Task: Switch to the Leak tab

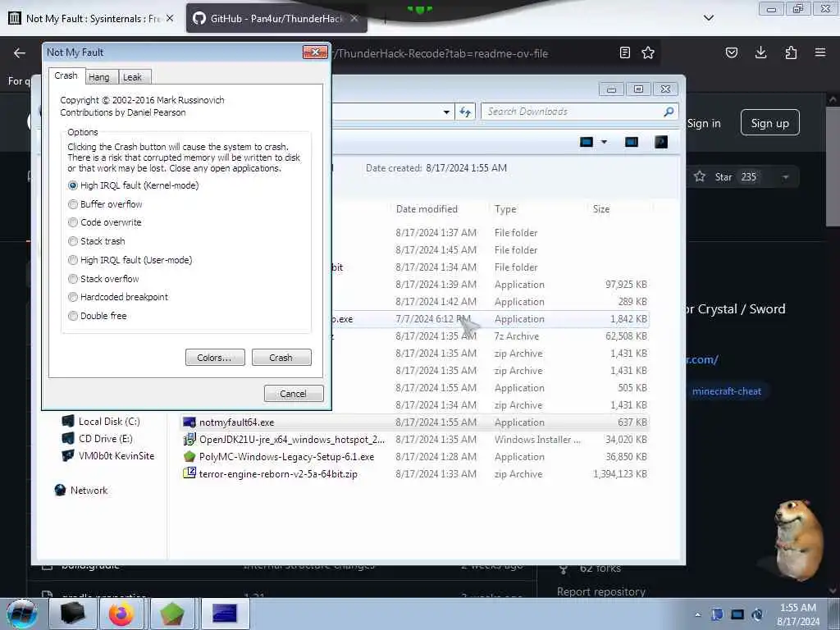Action: coord(132,77)
